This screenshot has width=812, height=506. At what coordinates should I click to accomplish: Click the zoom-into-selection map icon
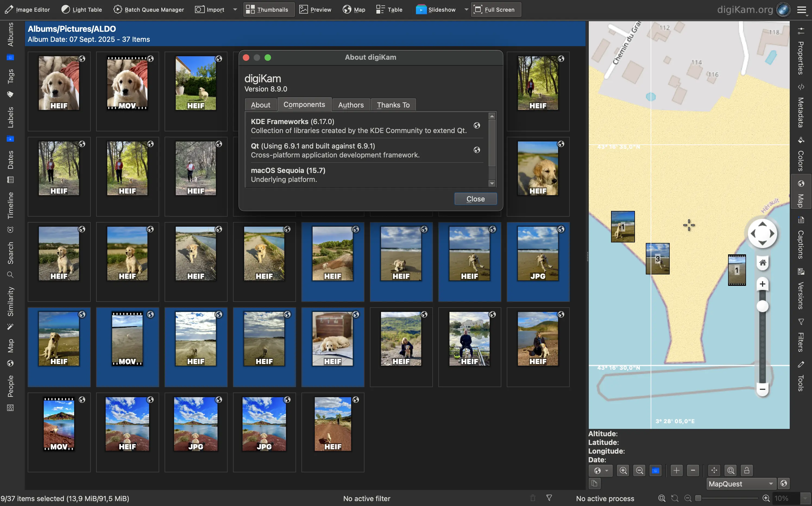(x=731, y=470)
